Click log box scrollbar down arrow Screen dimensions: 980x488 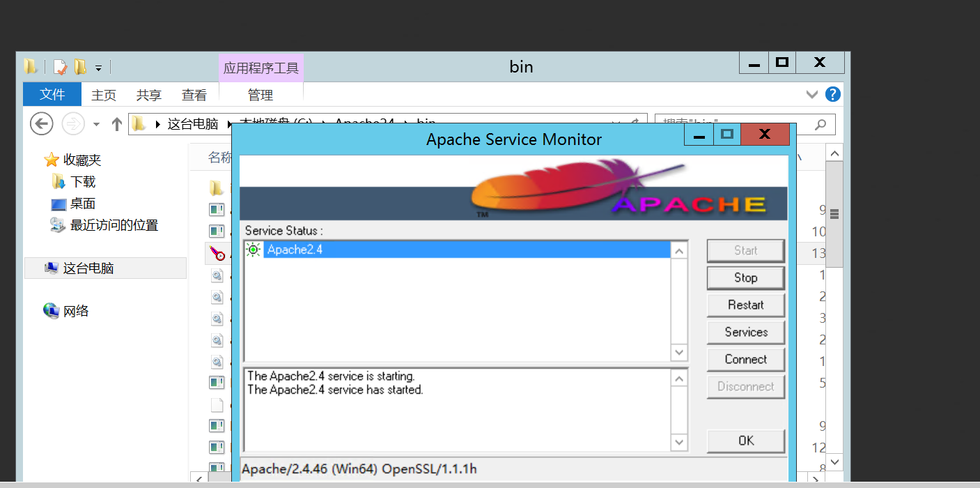[680, 442]
